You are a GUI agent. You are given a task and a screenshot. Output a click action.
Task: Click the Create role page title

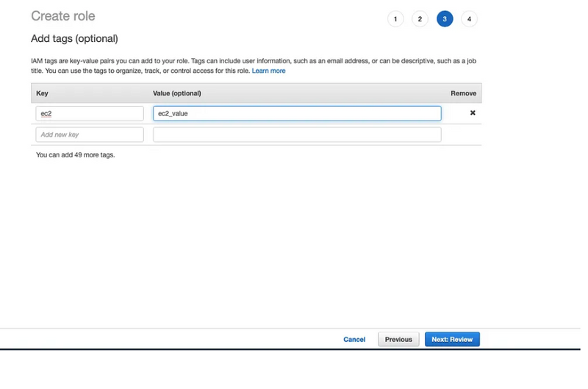63,16
